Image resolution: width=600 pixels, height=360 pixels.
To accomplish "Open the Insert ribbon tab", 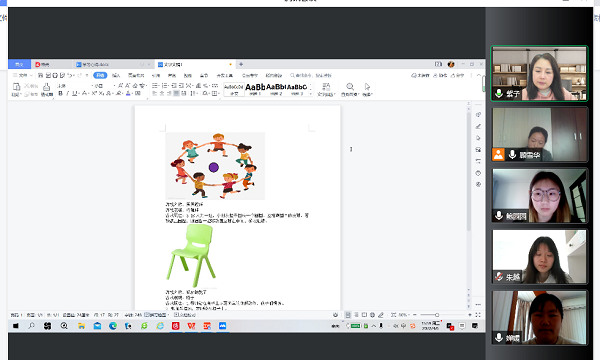I will pos(116,75).
